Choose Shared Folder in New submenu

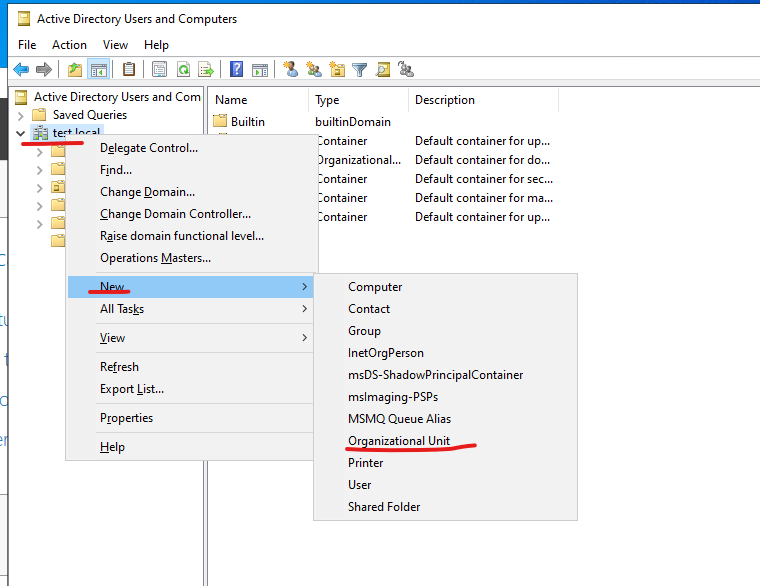click(x=445, y=507)
